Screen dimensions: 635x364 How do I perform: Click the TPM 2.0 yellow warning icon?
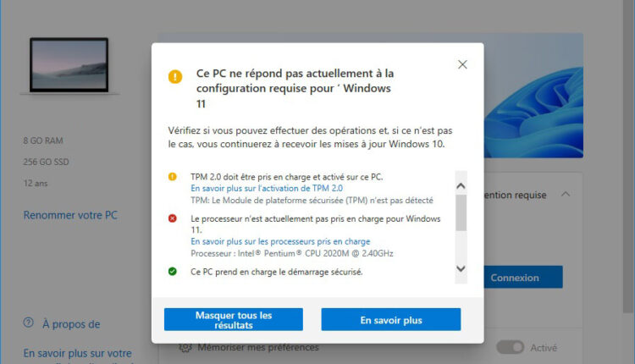pos(173,177)
